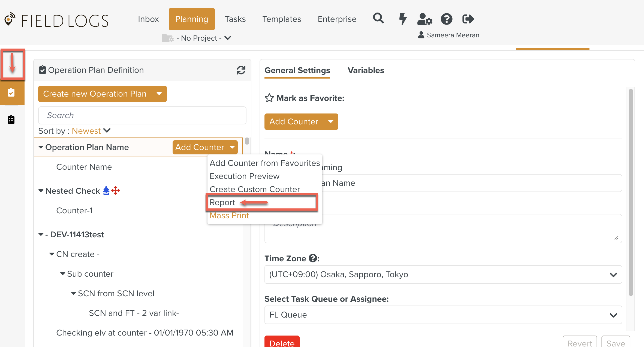
Task: Toggle the Mark as Favorite star
Action: 269,98
